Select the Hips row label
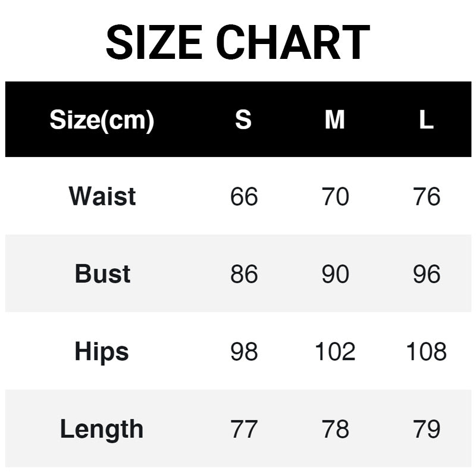Screen dimensions: 476x476 pyautogui.click(x=102, y=351)
